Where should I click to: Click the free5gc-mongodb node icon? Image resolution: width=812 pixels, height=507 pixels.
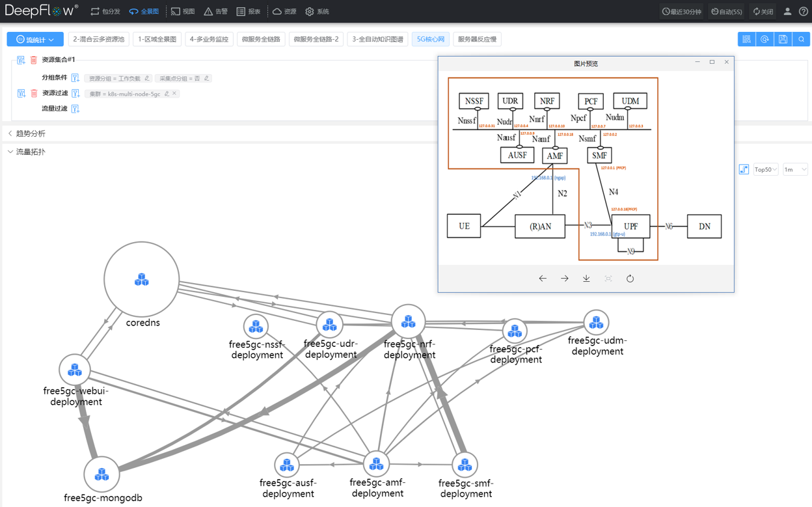(101, 474)
